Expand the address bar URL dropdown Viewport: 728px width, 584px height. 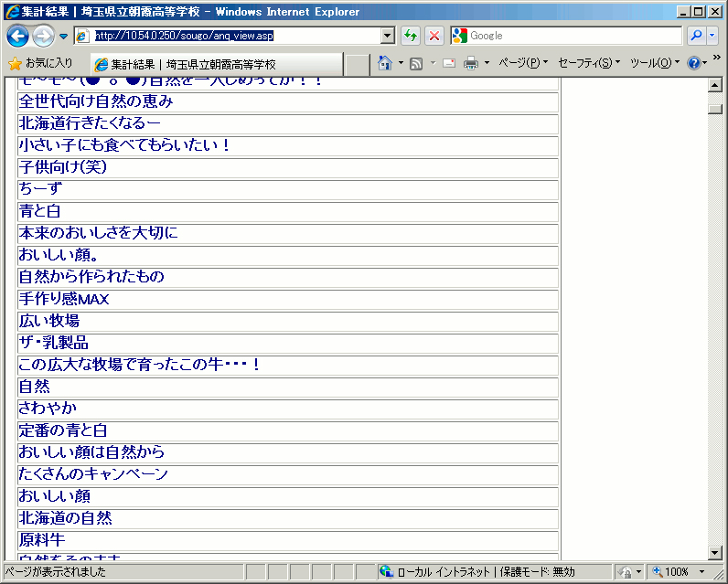(388, 36)
